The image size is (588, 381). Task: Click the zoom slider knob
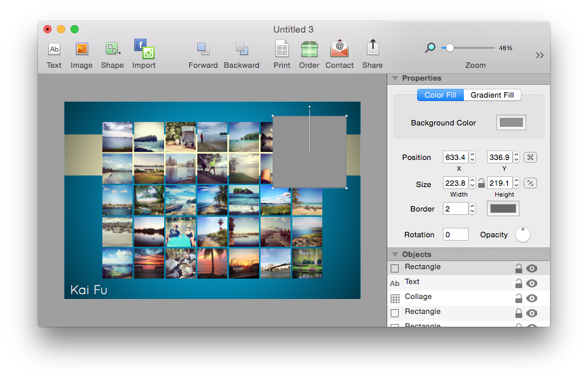pos(450,47)
